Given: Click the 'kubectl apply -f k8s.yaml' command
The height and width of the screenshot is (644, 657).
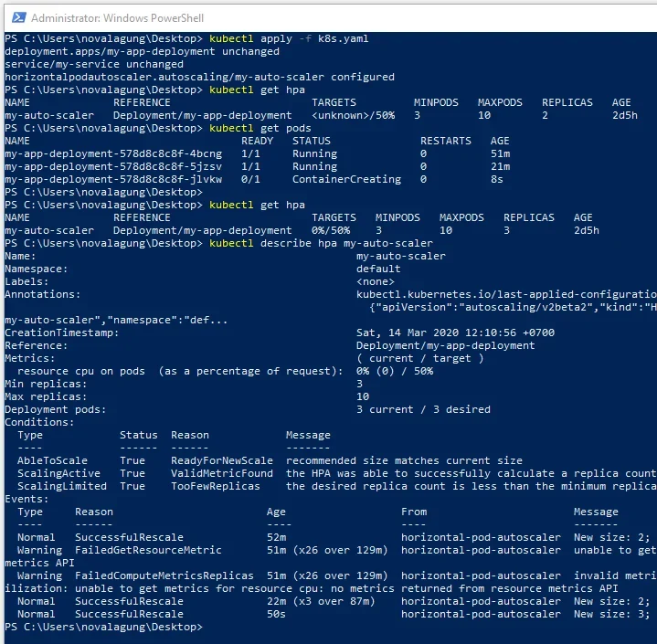Looking at the screenshot, I should [x=289, y=38].
